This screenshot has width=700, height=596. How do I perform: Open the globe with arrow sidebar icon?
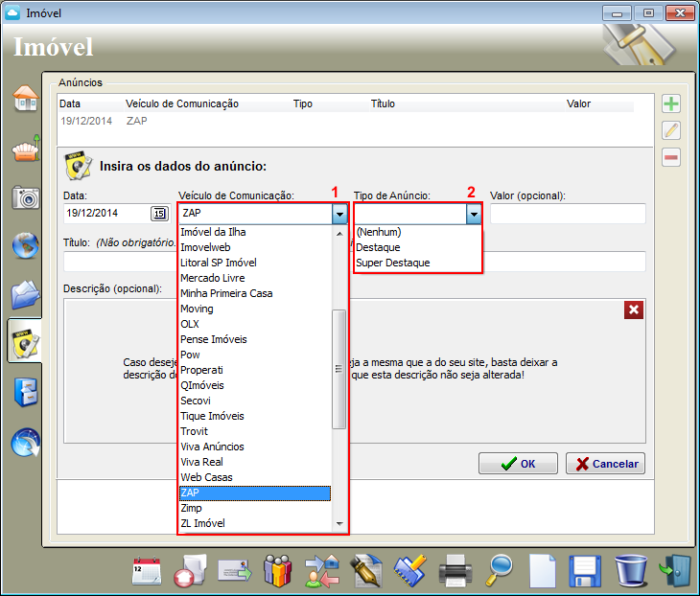pos(26,443)
